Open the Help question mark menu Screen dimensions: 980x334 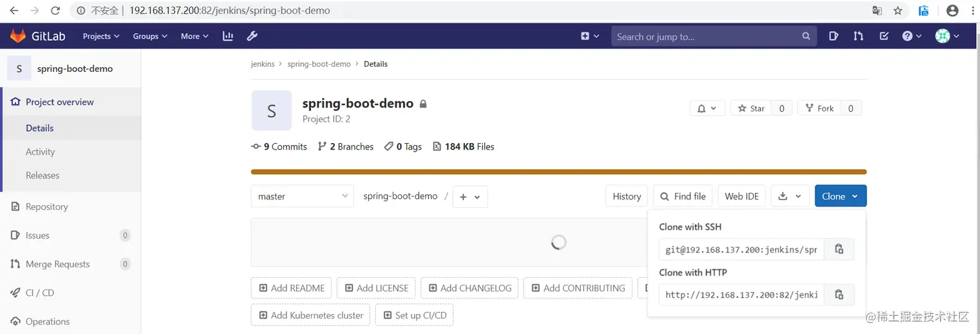912,36
